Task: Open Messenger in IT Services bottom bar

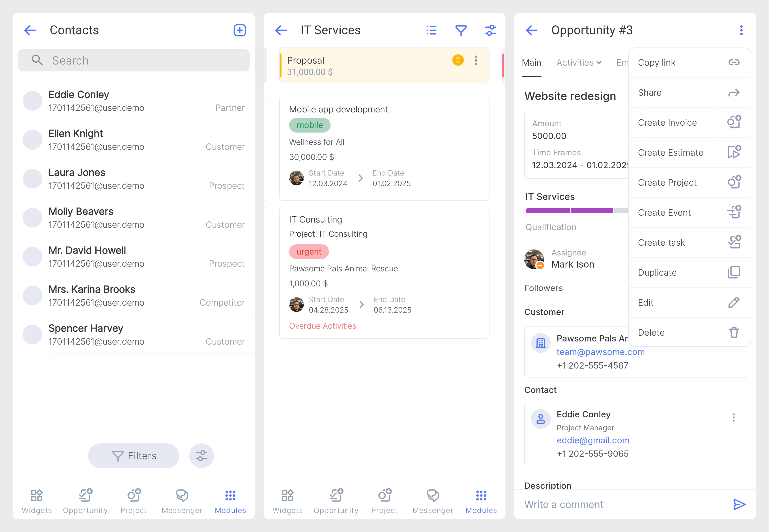Action: (x=433, y=502)
